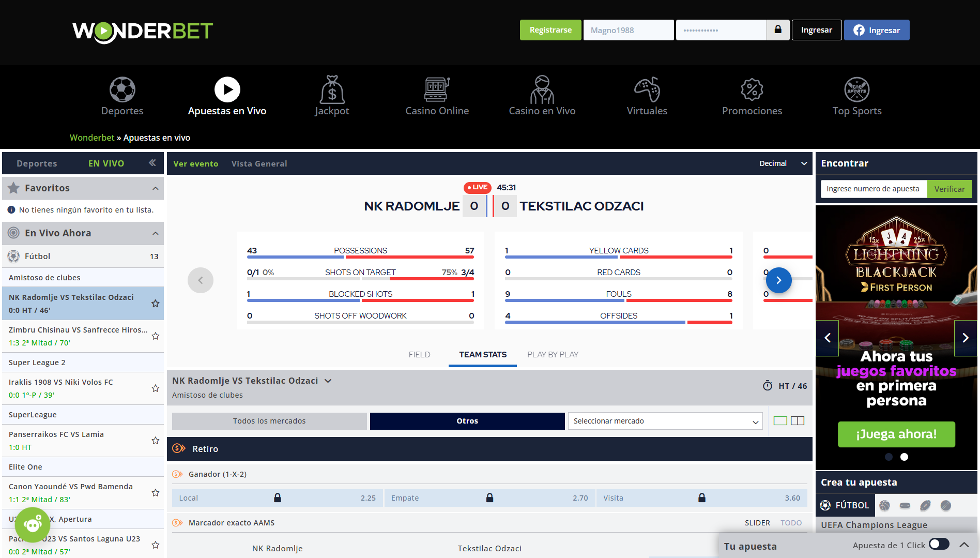Select Marcador exacto SLIDER view
This screenshot has width=980, height=558.
757,523
